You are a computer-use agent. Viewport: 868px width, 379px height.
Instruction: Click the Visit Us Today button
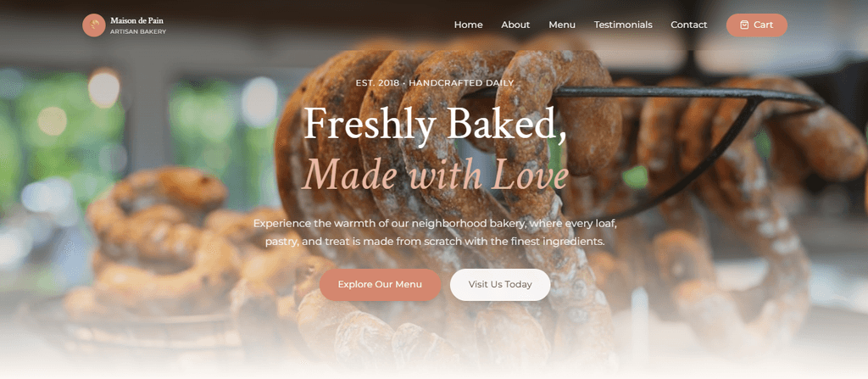(x=500, y=285)
